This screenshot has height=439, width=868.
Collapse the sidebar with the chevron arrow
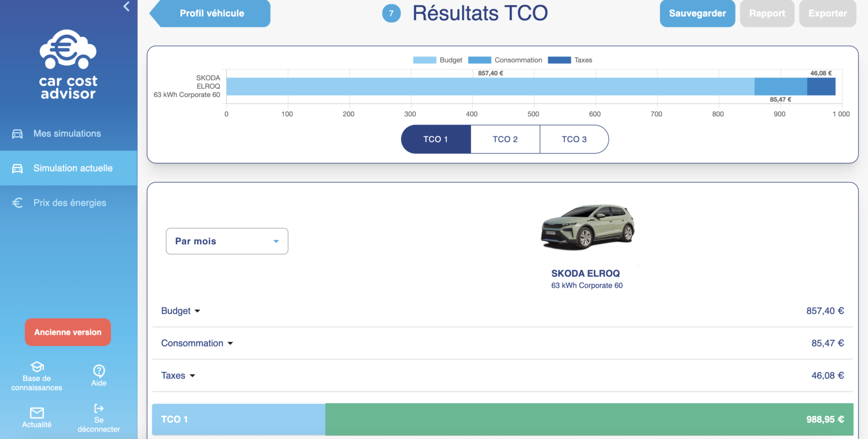coord(126,7)
